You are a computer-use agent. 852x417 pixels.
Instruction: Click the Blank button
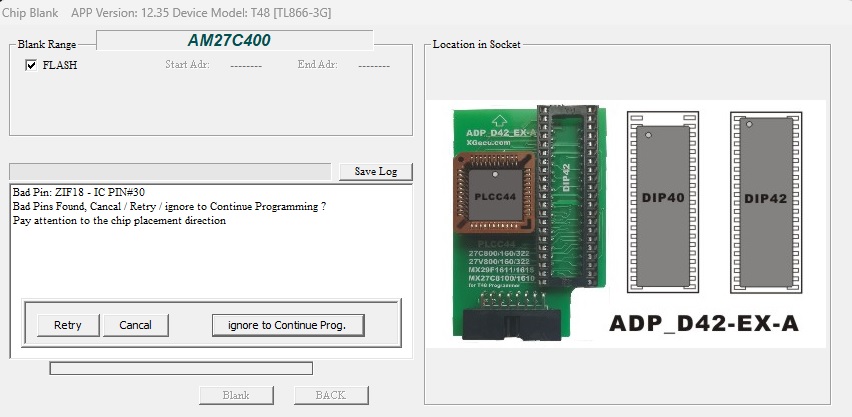pyautogui.click(x=237, y=395)
